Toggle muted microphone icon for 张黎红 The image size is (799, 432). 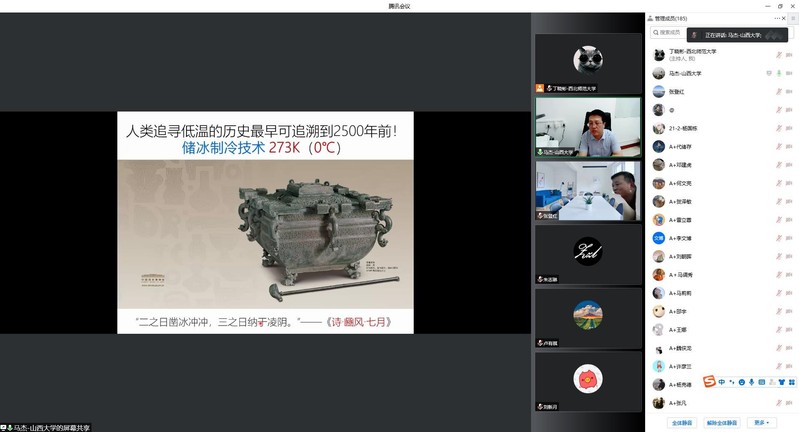(778, 91)
